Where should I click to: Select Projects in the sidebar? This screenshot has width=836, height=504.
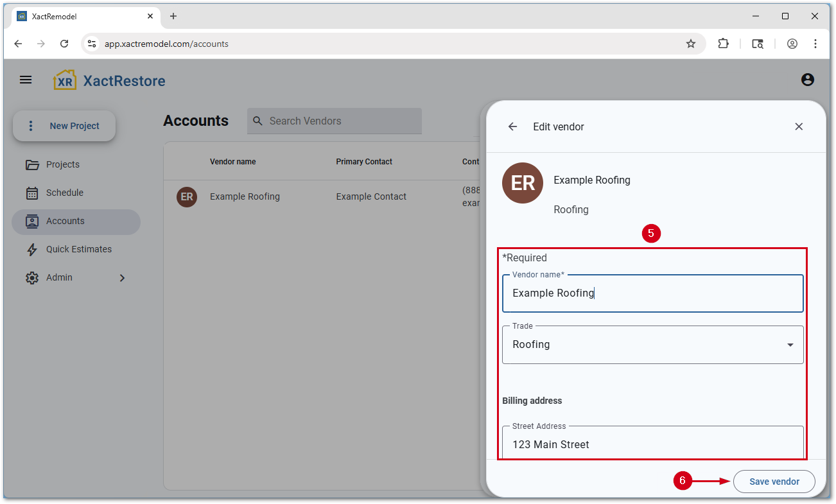[x=76, y=164]
